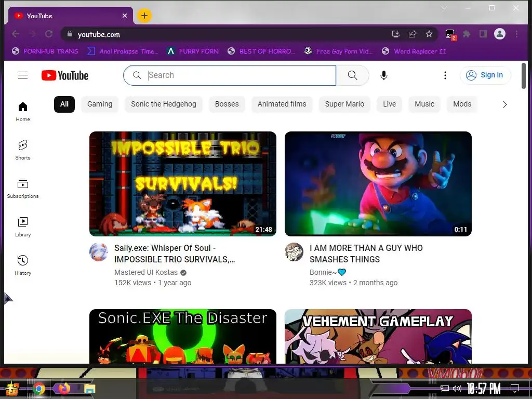The height and width of the screenshot is (399, 532).
Task: Select Sonic the Hedgehog filter chip
Action: [164, 104]
